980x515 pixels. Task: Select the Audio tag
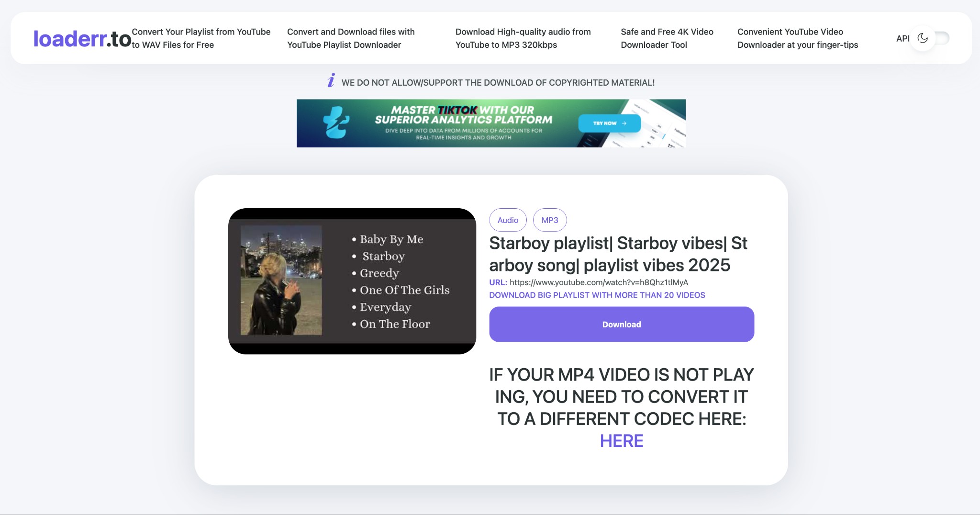point(508,220)
